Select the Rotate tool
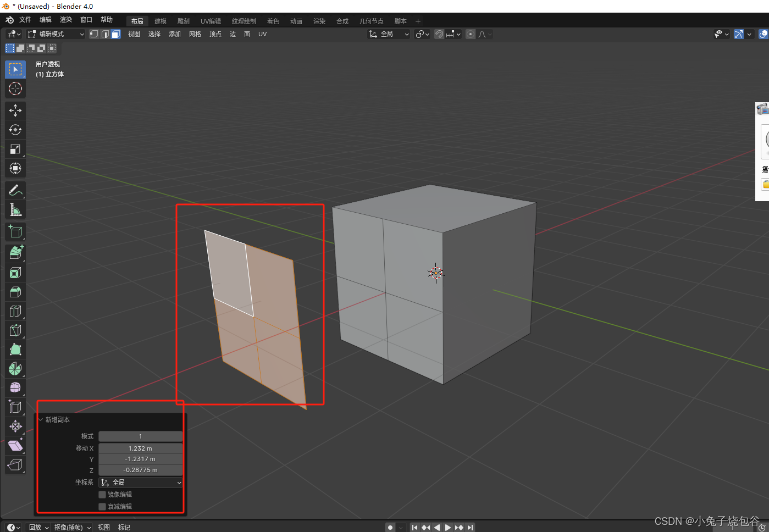The height and width of the screenshot is (532, 769). click(15, 130)
